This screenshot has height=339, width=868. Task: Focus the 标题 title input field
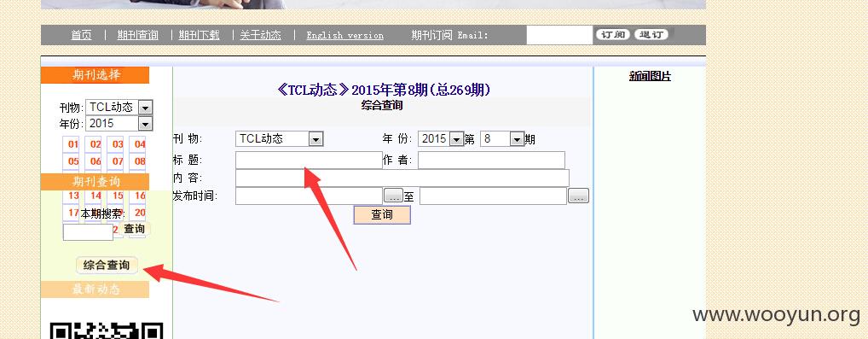pyautogui.click(x=309, y=161)
